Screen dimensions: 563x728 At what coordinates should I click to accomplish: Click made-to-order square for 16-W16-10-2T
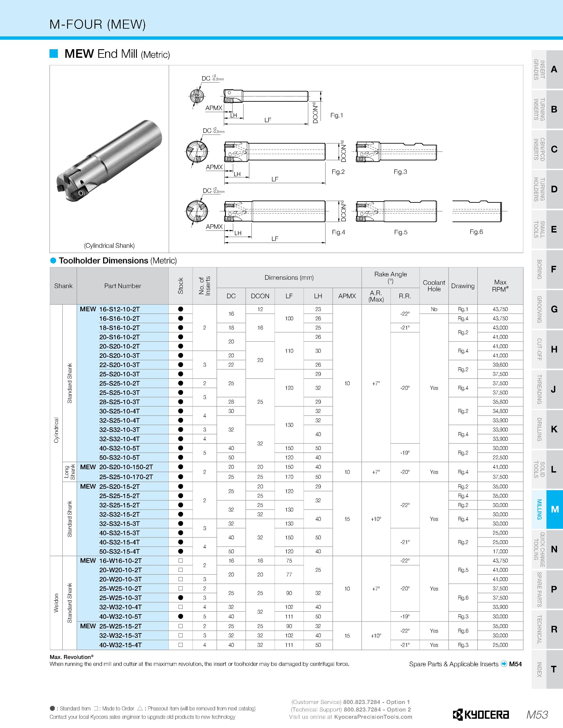(x=180, y=561)
